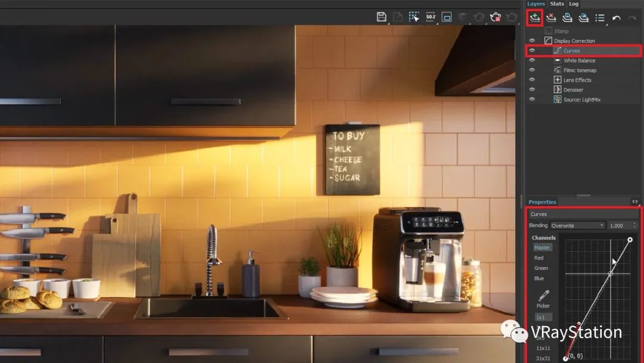Select the region render tool icon
Image resolution: width=644 pixels, height=363 pixels.
click(x=414, y=17)
